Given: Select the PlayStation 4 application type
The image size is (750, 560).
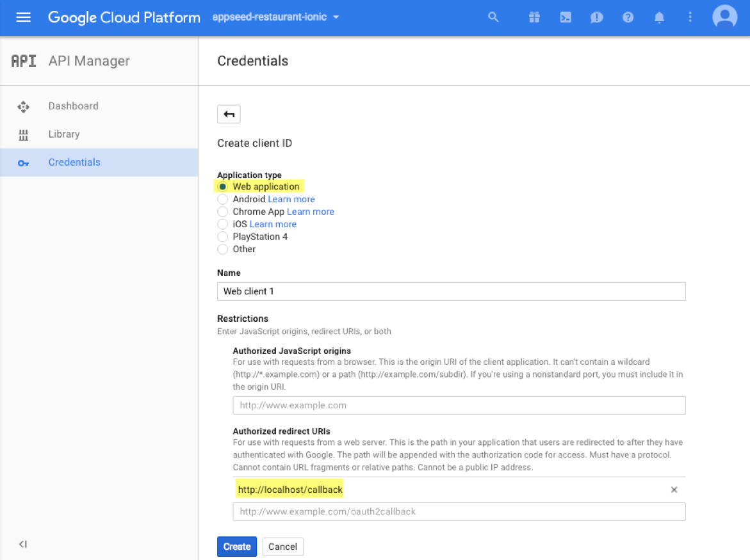Looking at the screenshot, I should pyautogui.click(x=222, y=236).
